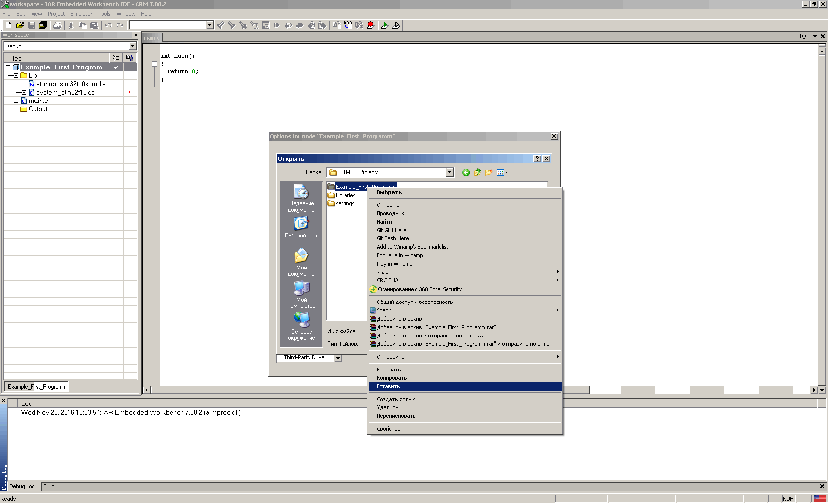Click the red Toggle Breakpoint icon

(x=371, y=25)
